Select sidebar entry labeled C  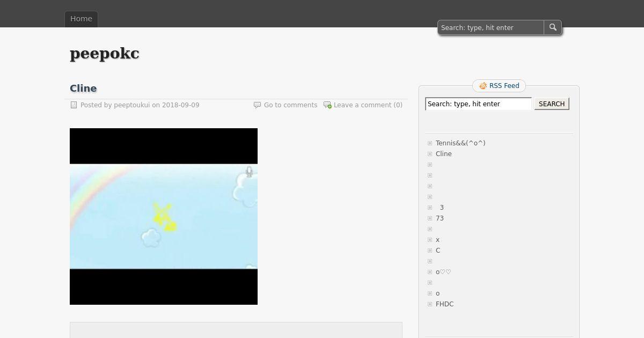click(438, 251)
